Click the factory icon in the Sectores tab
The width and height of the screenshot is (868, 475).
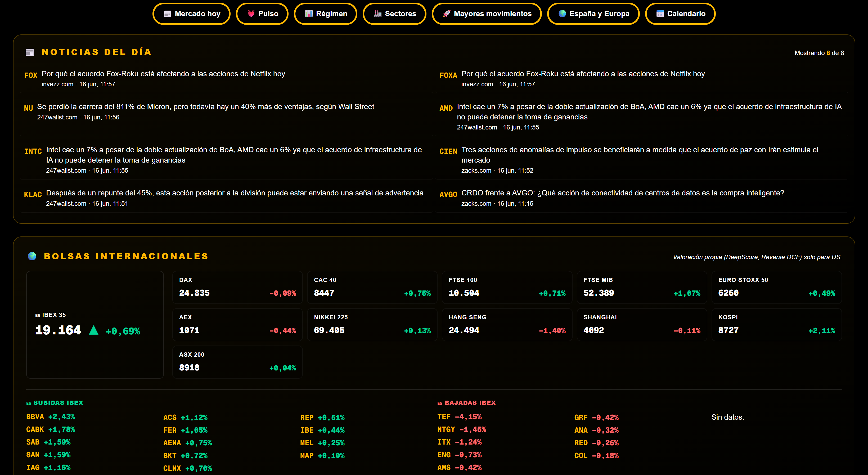[378, 14]
